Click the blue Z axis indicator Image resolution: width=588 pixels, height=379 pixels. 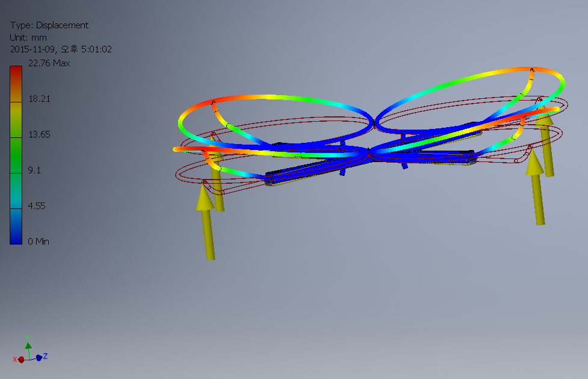coord(39,357)
